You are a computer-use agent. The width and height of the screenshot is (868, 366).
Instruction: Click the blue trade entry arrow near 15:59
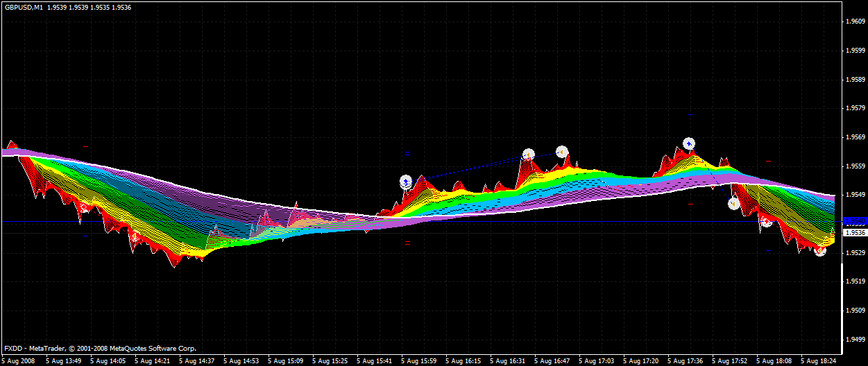tap(406, 182)
